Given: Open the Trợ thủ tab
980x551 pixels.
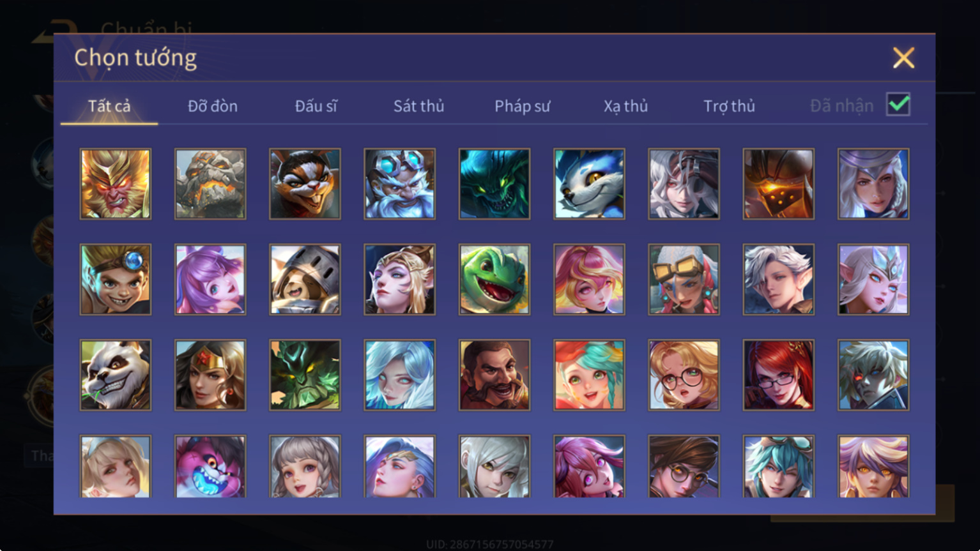Looking at the screenshot, I should pyautogui.click(x=729, y=106).
